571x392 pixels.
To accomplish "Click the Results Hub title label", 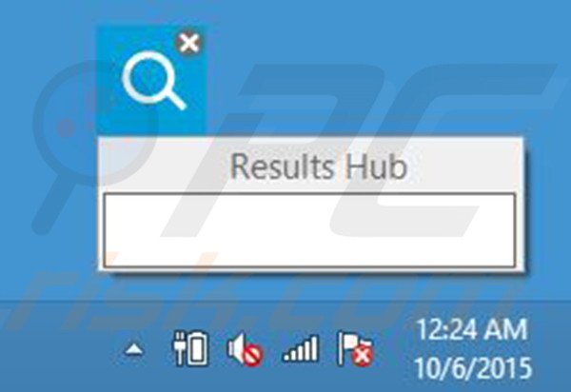I will (x=318, y=167).
